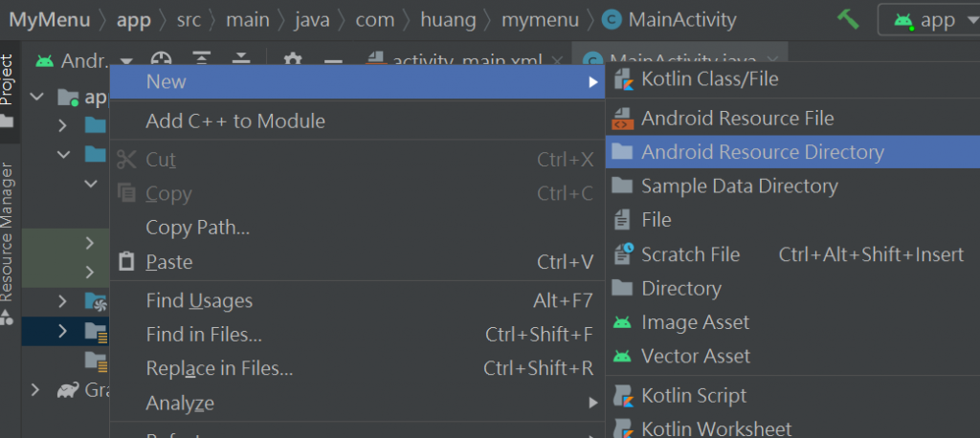The width and height of the screenshot is (980, 438).
Task: Open the Analyze submenu
Action: point(358,403)
